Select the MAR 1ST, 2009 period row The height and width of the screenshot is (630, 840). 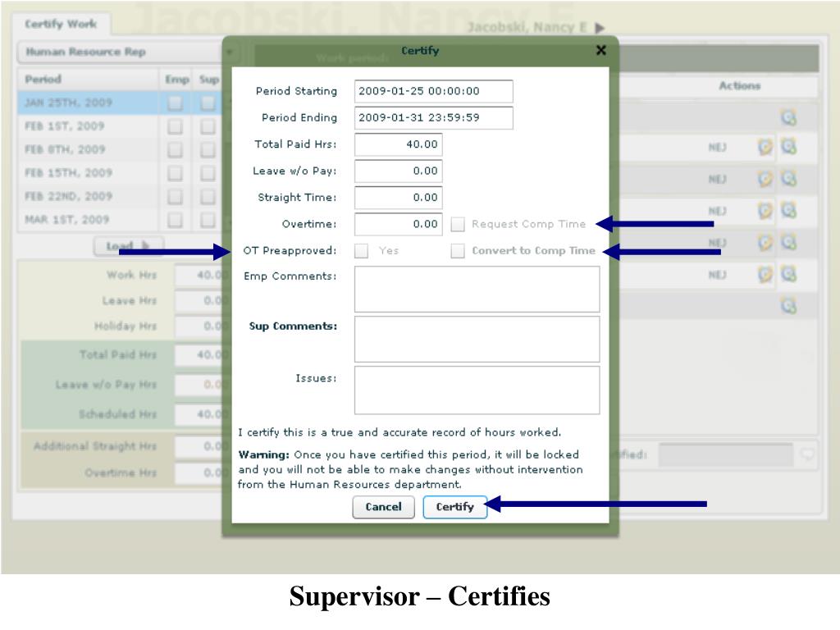pyautogui.click(x=120, y=220)
